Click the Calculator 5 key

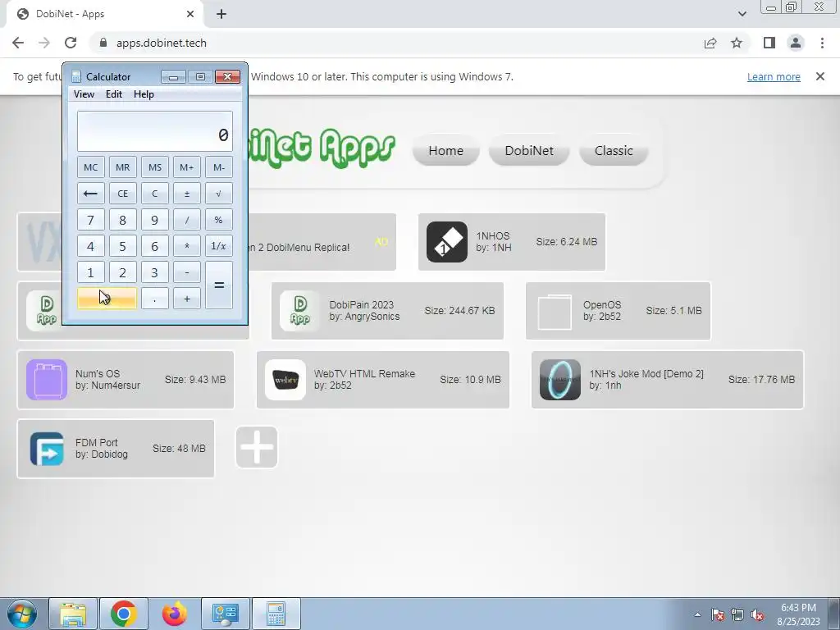(123, 246)
